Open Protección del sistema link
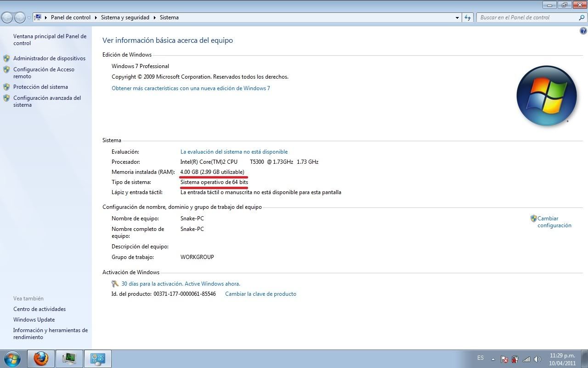Image resolution: width=588 pixels, height=368 pixels. click(40, 87)
